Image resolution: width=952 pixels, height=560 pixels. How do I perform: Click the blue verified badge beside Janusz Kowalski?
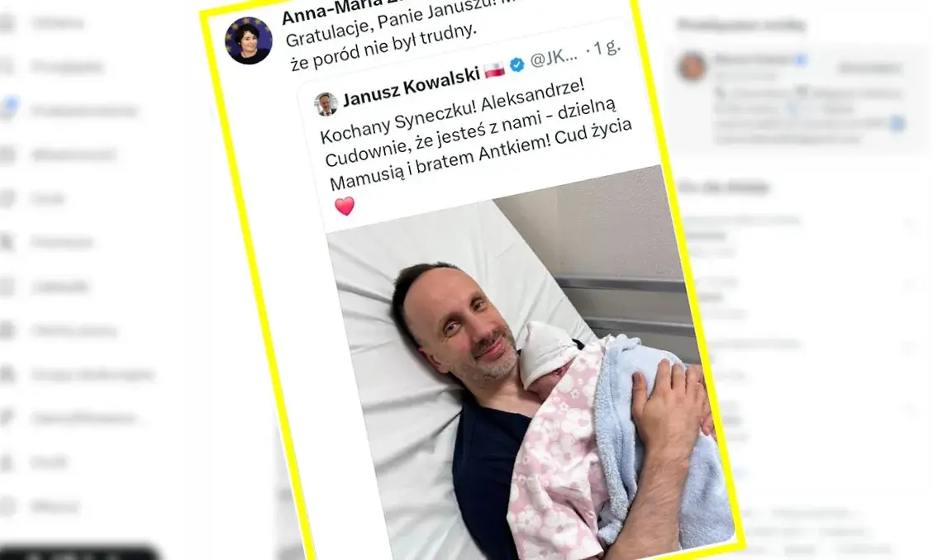coord(517,65)
